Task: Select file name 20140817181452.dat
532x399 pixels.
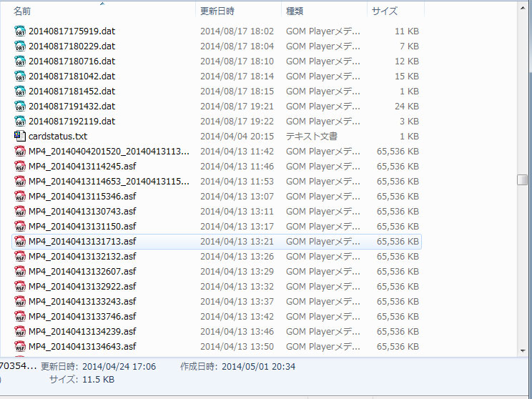Action: click(72, 92)
